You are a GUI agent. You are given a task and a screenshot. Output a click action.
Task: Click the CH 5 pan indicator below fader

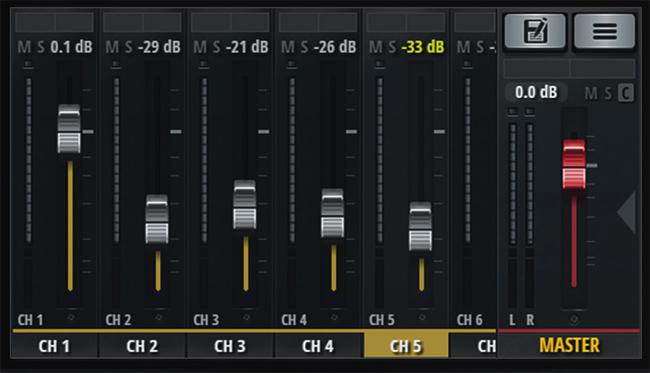click(422, 317)
